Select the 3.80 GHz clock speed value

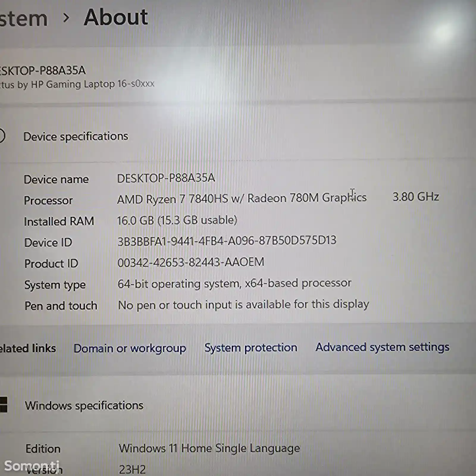tap(416, 197)
